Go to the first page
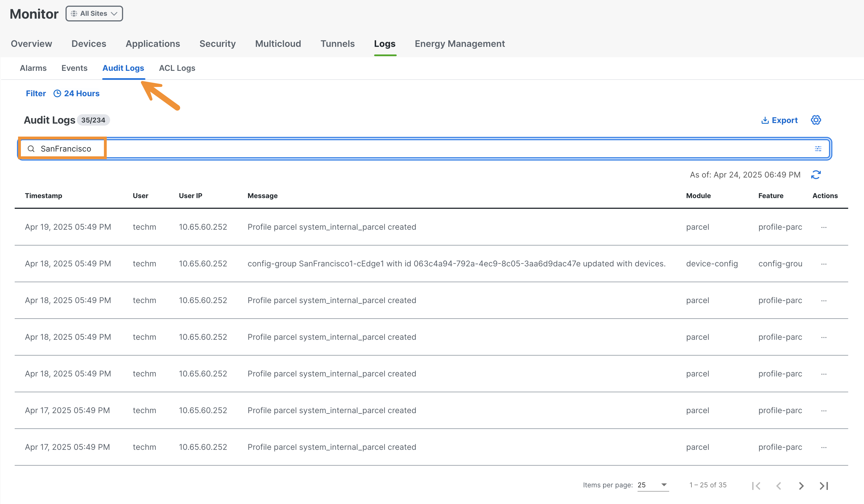 pos(756,485)
